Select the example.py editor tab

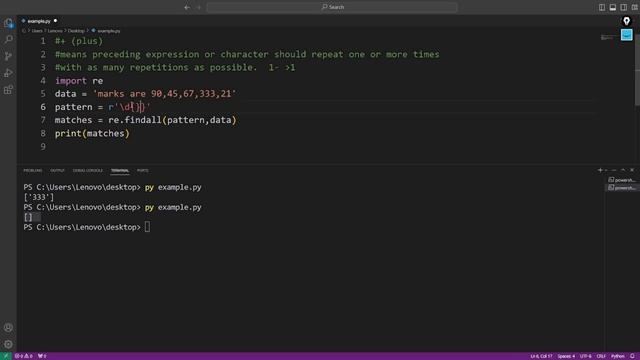(39, 21)
